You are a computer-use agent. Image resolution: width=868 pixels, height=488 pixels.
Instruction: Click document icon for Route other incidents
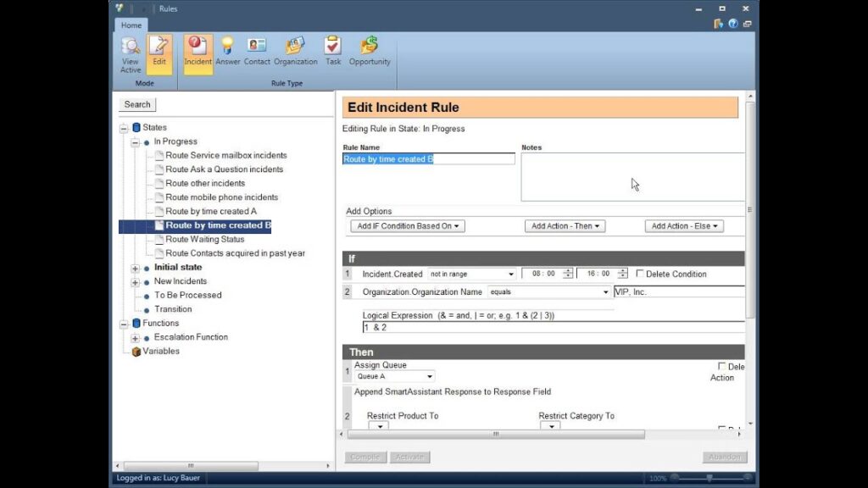coord(159,183)
